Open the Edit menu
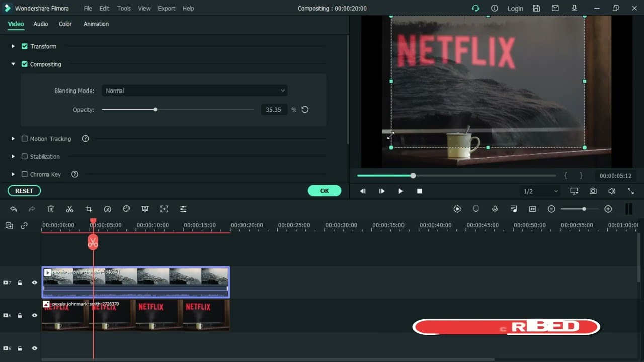The width and height of the screenshot is (644, 362). 104,8
